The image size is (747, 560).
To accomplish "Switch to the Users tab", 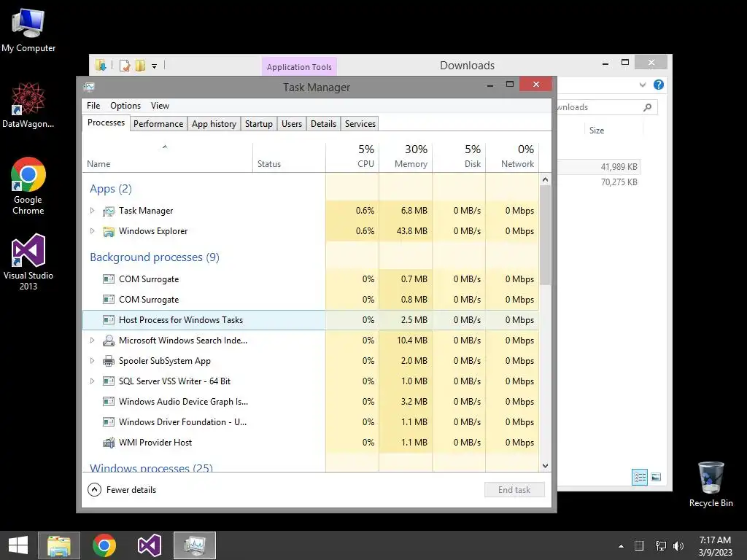I will click(292, 124).
